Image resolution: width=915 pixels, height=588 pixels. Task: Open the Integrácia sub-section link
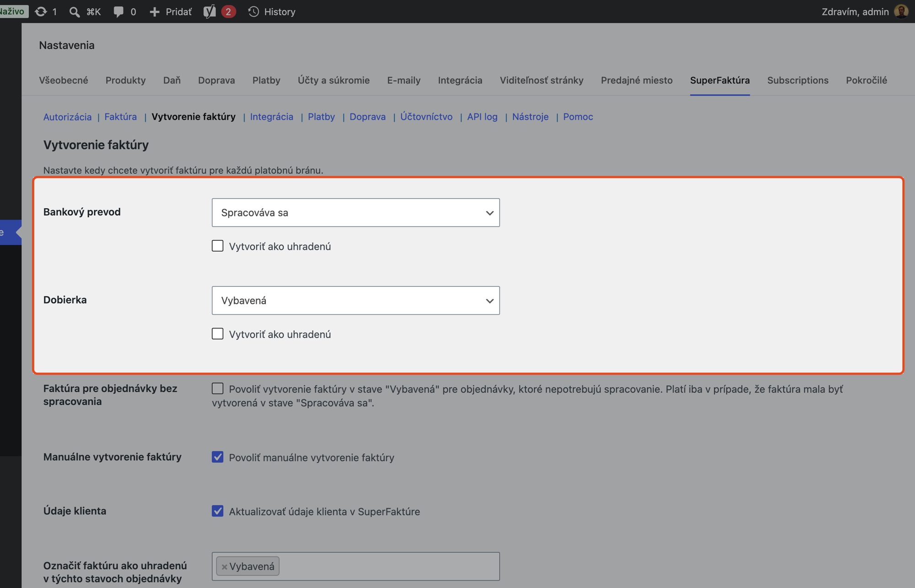[x=271, y=117]
